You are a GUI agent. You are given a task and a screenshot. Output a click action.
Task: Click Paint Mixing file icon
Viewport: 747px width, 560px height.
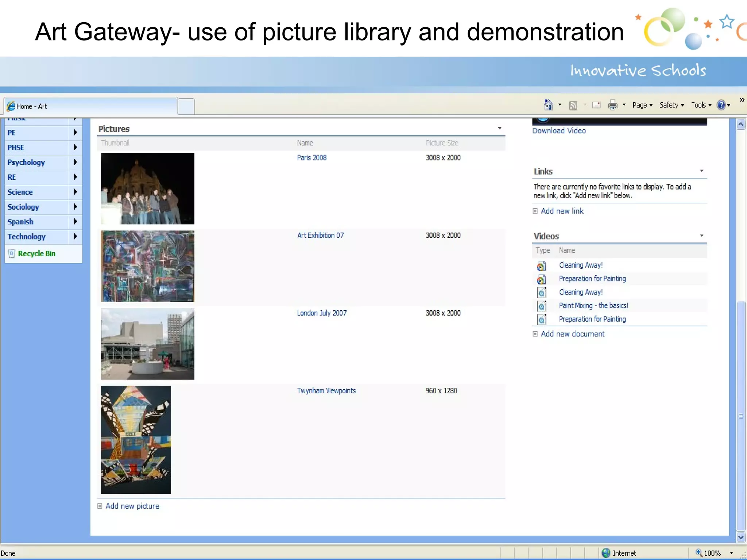pyautogui.click(x=541, y=306)
